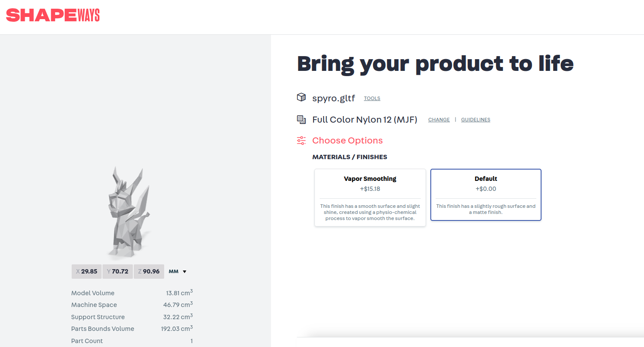Image resolution: width=644 pixels, height=347 pixels.
Task: Click the Vapor Smoothing +$15.18 price
Action: [x=370, y=189]
